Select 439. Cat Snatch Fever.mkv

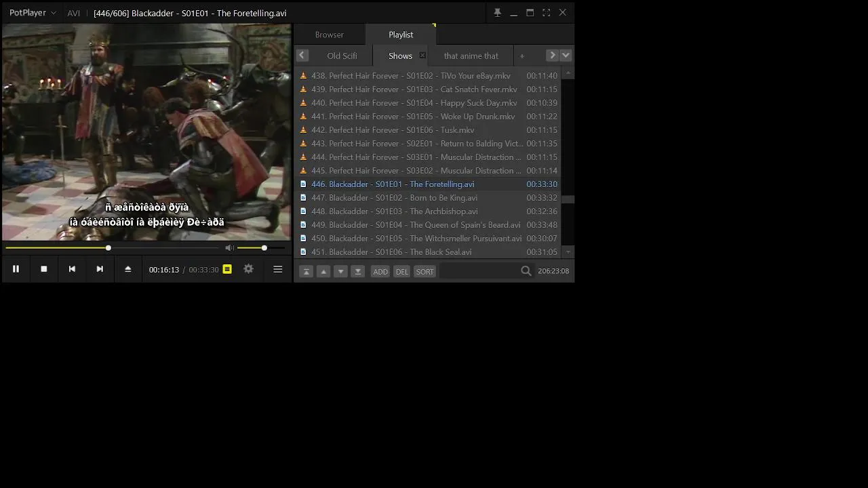429,89
